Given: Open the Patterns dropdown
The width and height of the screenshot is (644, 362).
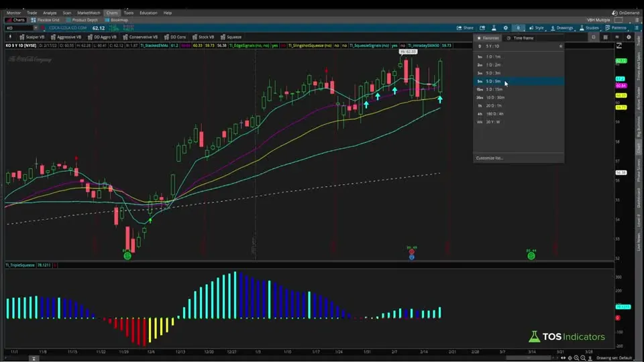Looking at the screenshot, I should (x=616, y=28).
